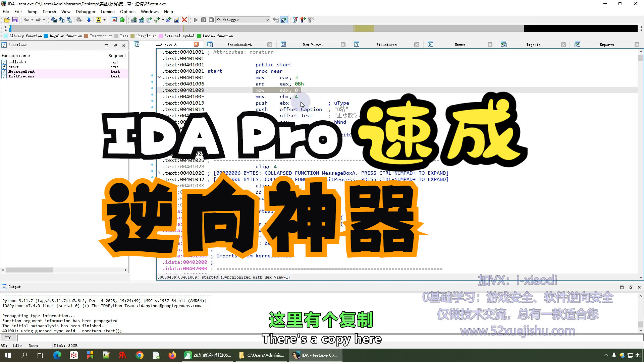The height and width of the screenshot is (362, 644).
Task: Click the red X delete icon
Action: (184, 20)
